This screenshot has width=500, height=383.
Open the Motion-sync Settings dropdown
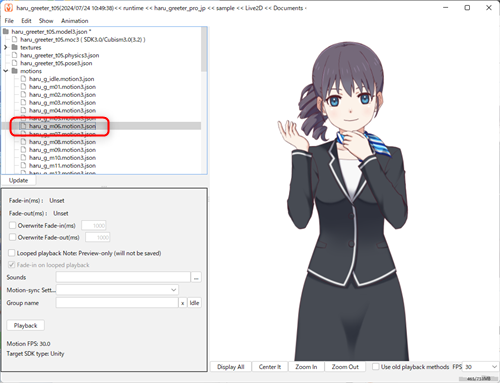(117, 290)
